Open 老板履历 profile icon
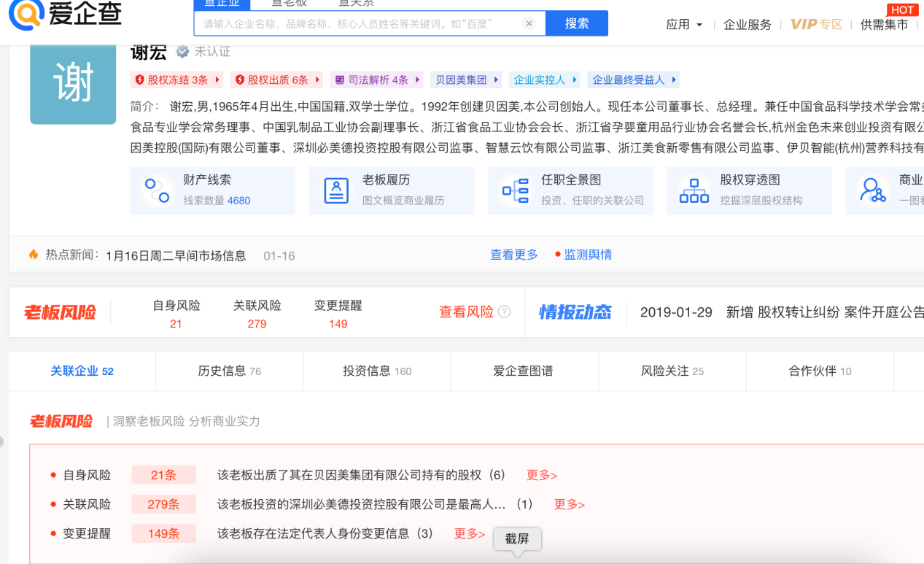This screenshot has height=564, width=924. click(336, 190)
